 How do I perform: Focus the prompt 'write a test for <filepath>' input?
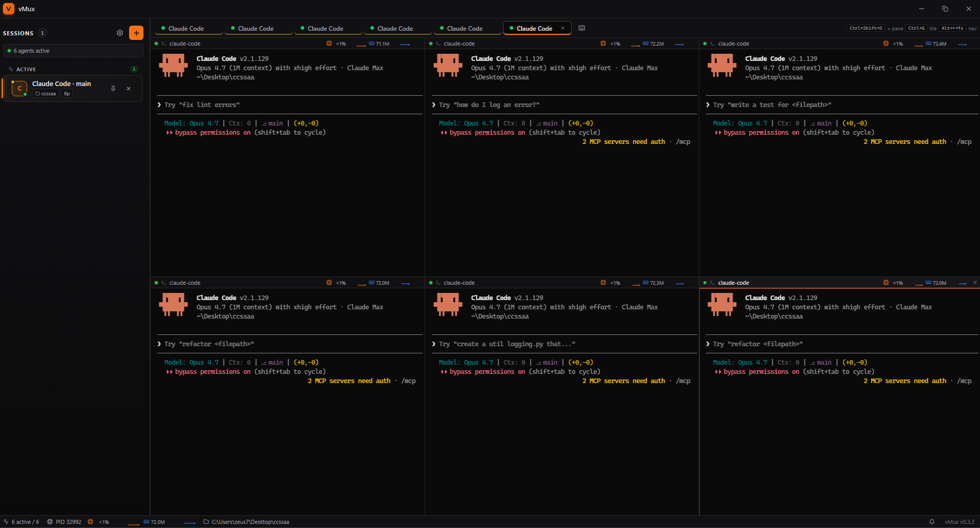tap(842, 104)
